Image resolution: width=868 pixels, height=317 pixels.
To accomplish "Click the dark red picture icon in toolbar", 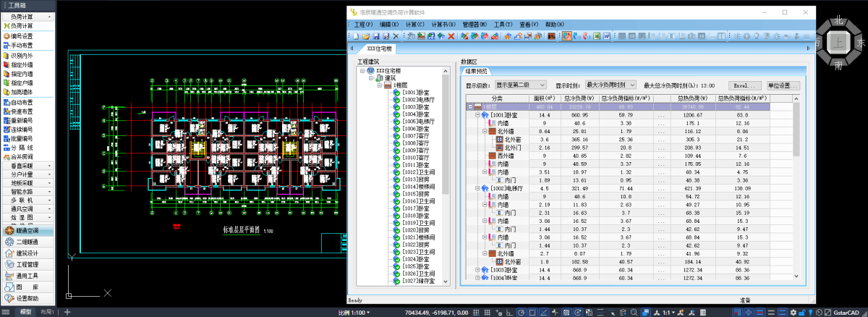I will [x=551, y=36].
